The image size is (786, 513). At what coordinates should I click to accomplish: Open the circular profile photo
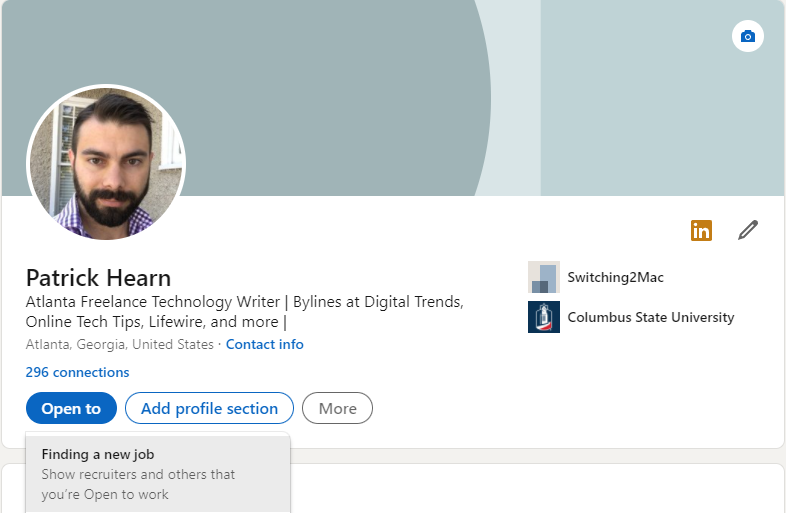pyautogui.click(x=106, y=162)
